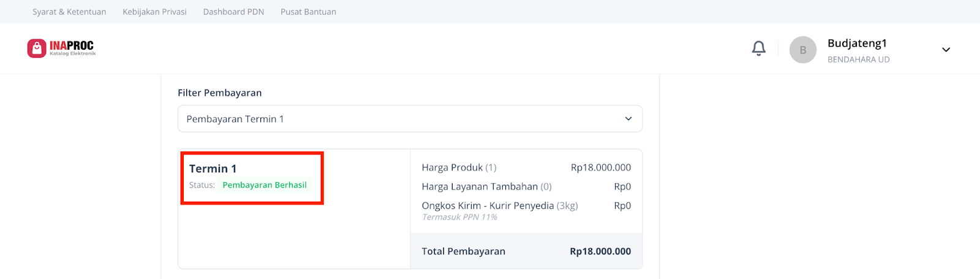Image resolution: width=980 pixels, height=279 pixels.
Task: Open the notification bell
Action: [759, 48]
